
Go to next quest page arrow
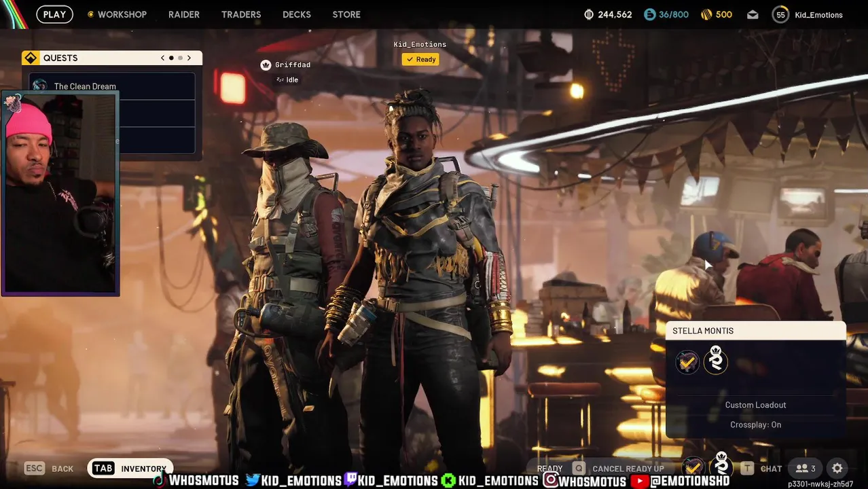(189, 58)
